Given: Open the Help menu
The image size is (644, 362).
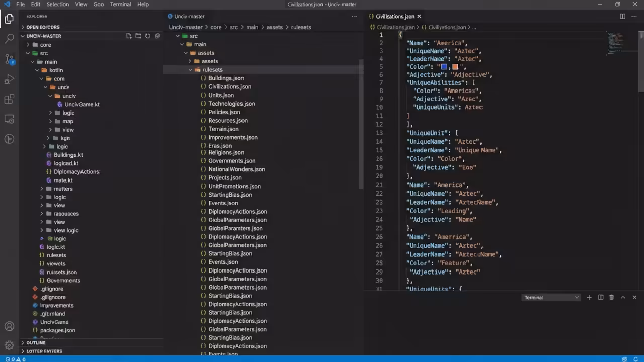Looking at the screenshot, I should (x=143, y=4).
